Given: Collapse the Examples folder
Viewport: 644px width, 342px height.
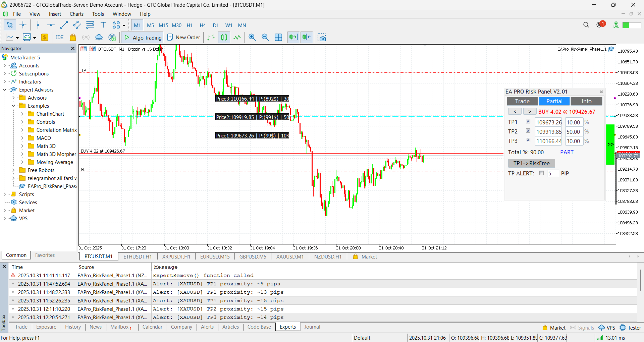Looking at the screenshot, I should (13, 106).
